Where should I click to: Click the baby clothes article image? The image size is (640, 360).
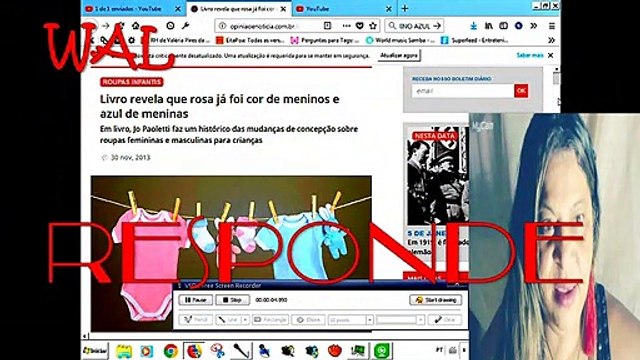click(x=231, y=253)
